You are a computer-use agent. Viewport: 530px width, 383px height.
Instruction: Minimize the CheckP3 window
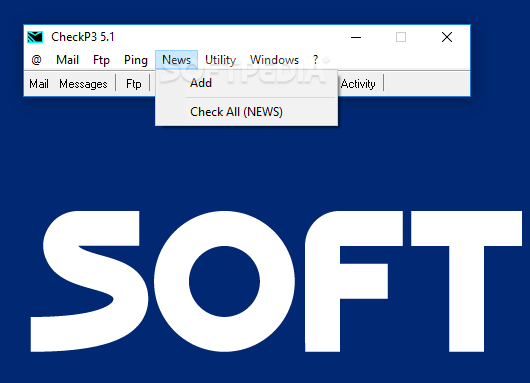pyautogui.click(x=356, y=37)
